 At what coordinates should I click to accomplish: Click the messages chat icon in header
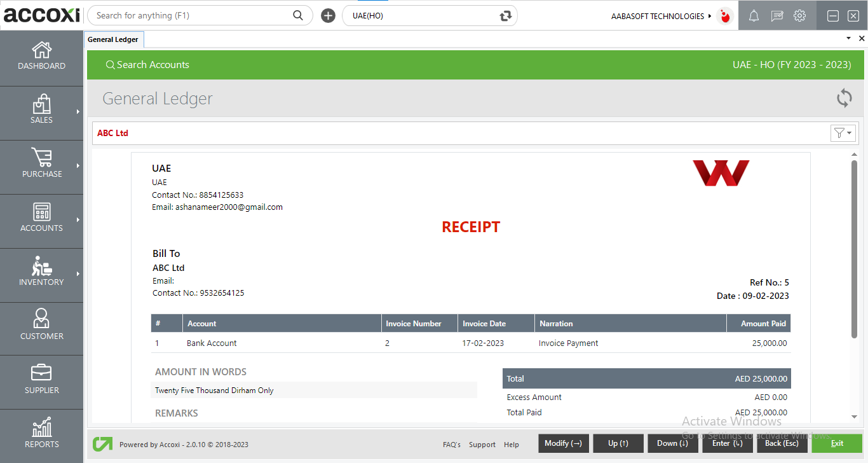pyautogui.click(x=776, y=17)
